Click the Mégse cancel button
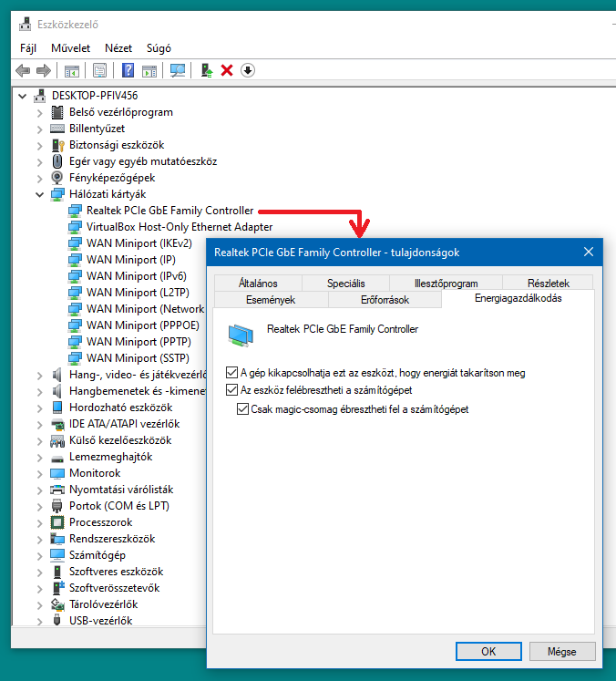This screenshot has height=681, width=616. coord(561,652)
